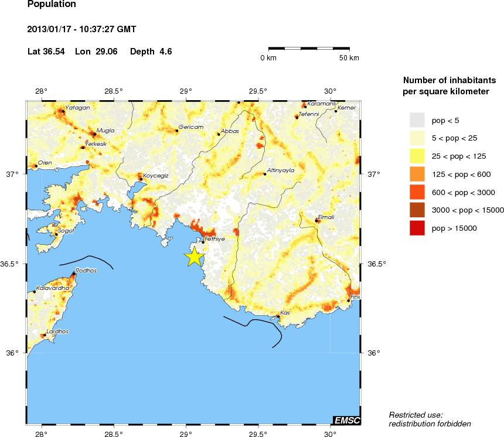This screenshot has width=504, height=437.
Task: Click the Yatagan city label
Action: 77,108
